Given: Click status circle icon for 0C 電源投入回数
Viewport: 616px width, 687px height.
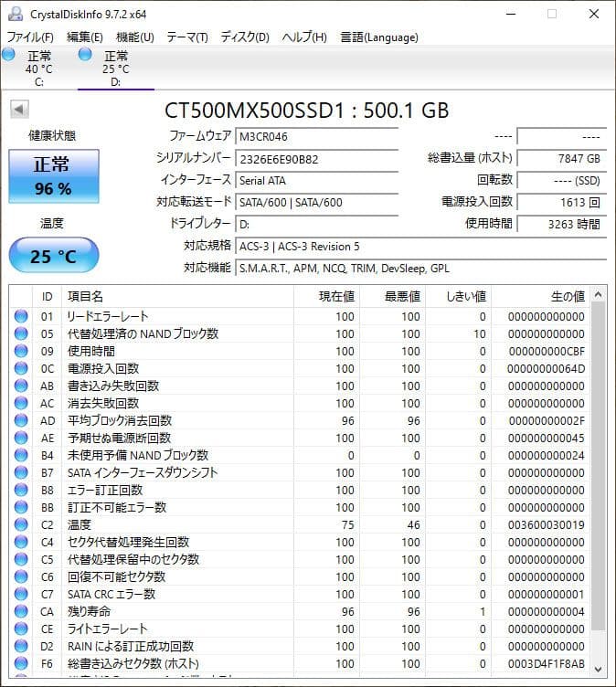Looking at the screenshot, I should 21,368.
